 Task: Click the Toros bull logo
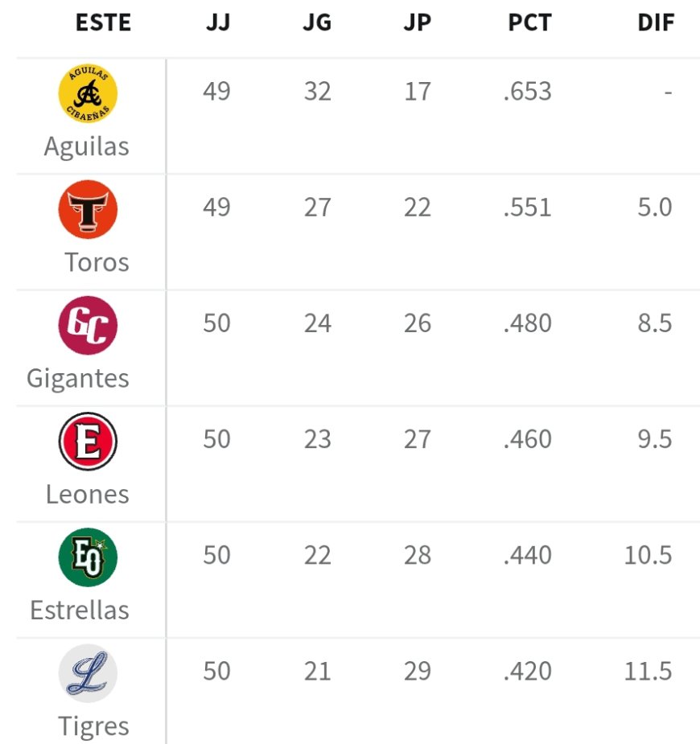tap(88, 210)
